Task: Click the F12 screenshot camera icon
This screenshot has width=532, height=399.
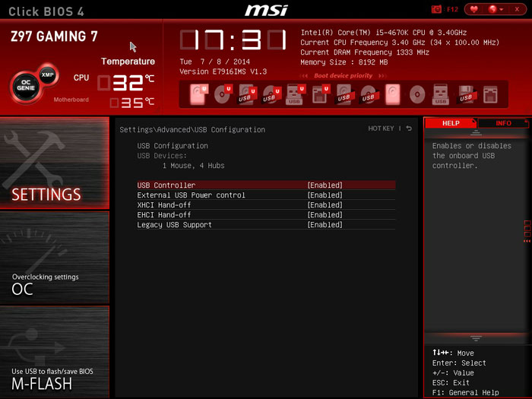Action: pos(436,9)
